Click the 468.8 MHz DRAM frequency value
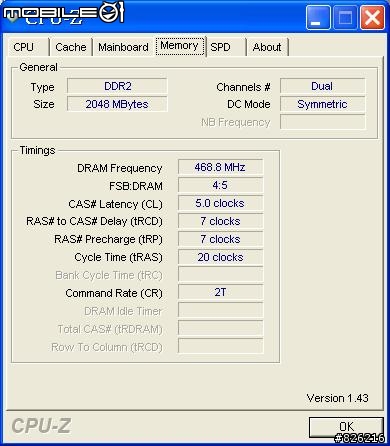 [220, 167]
